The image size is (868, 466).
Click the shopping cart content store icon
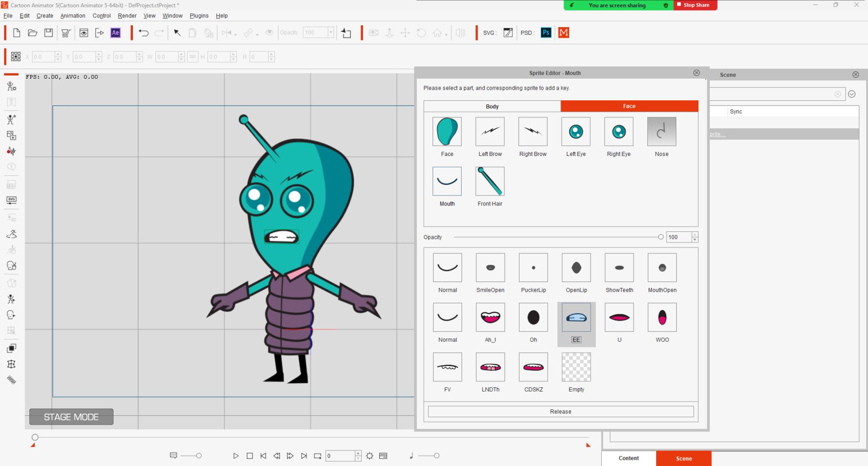65,33
